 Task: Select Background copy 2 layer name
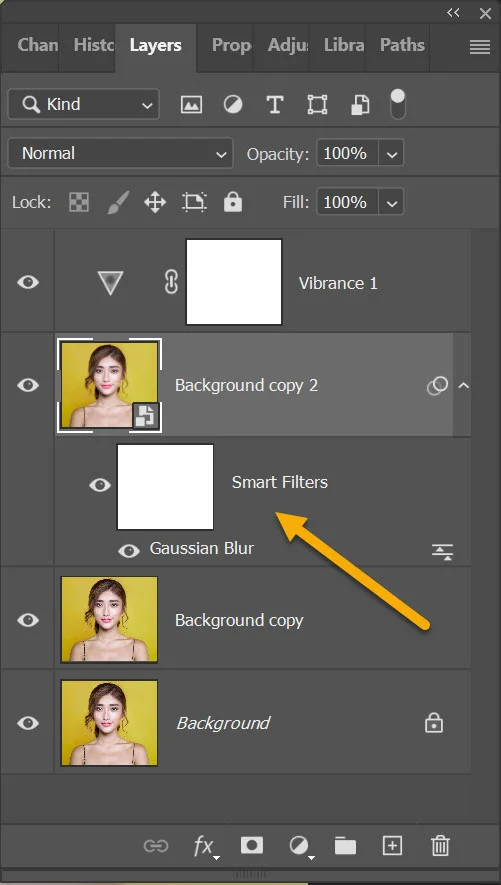(247, 385)
